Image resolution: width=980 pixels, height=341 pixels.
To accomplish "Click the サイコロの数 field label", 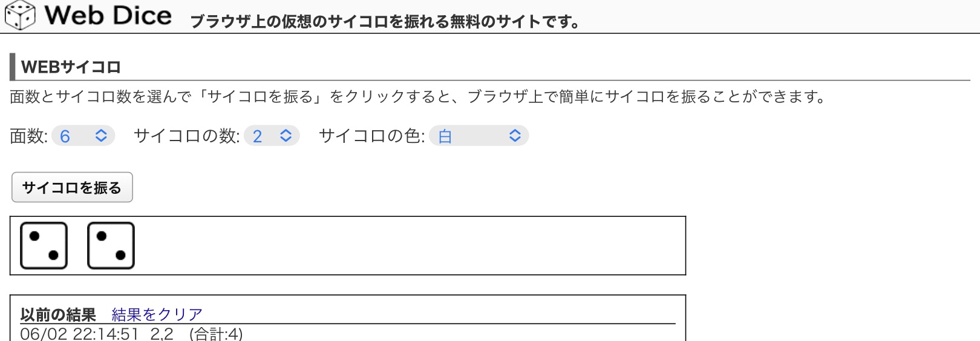I will [186, 136].
